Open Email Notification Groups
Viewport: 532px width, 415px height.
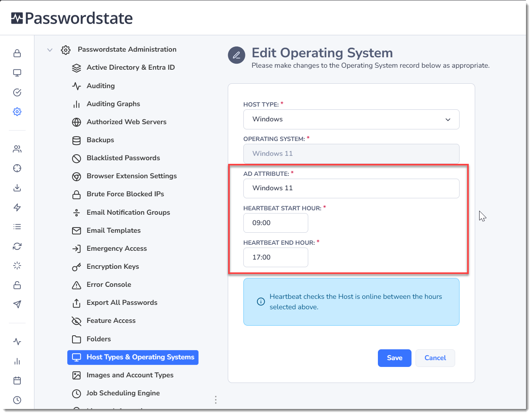point(128,212)
